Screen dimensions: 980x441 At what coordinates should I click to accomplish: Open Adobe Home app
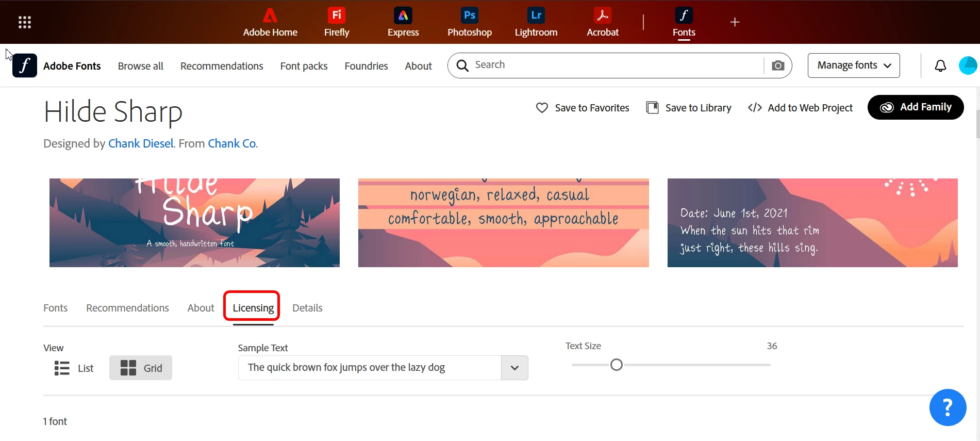(x=270, y=22)
